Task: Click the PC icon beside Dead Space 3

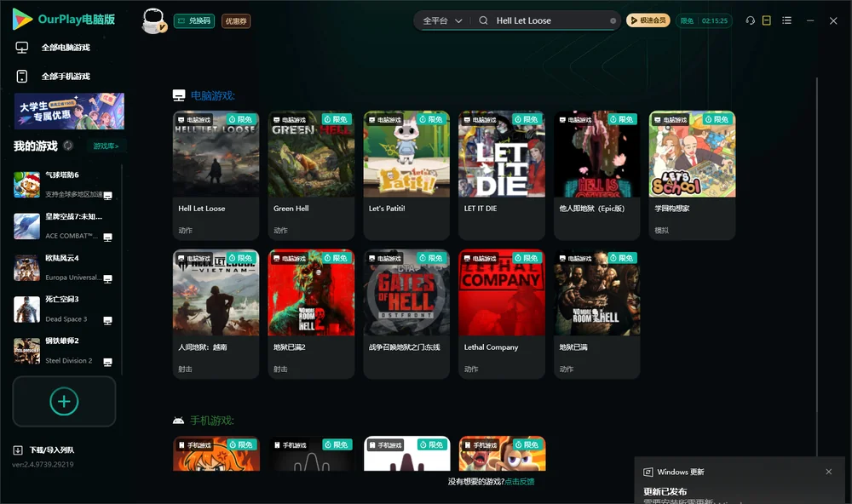Action: 107,320
